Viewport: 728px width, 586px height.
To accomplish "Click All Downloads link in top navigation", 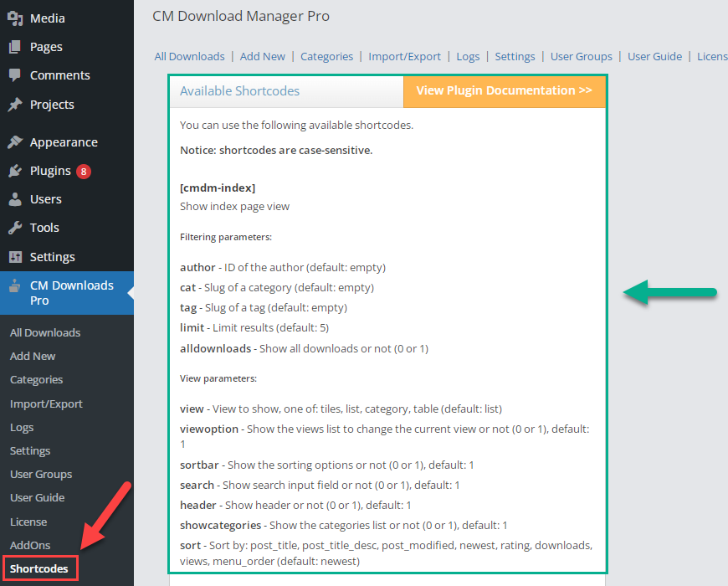I will click(189, 57).
